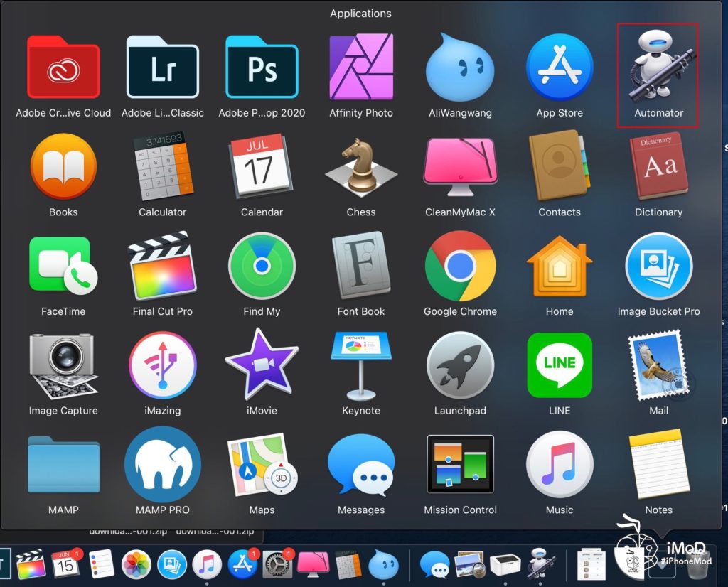Launch iMazing app

tap(162, 365)
